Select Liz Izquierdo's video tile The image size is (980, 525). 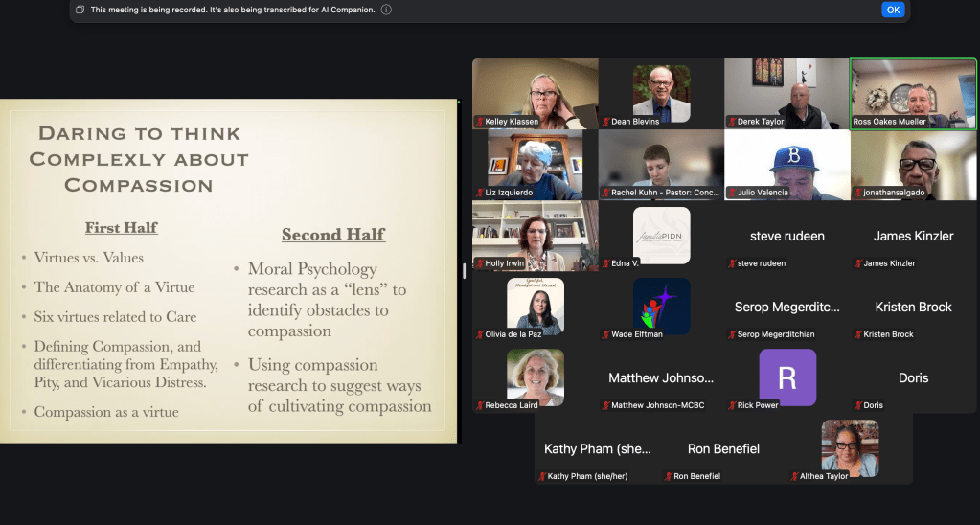point(535,165)
